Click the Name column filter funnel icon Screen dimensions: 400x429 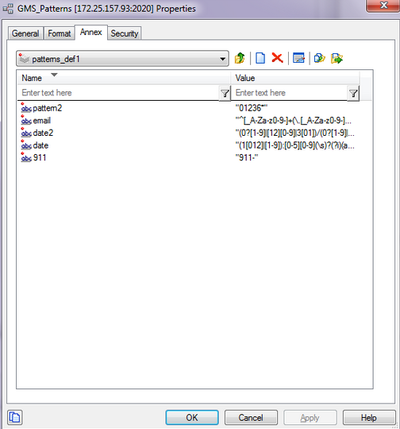point(225,93)
